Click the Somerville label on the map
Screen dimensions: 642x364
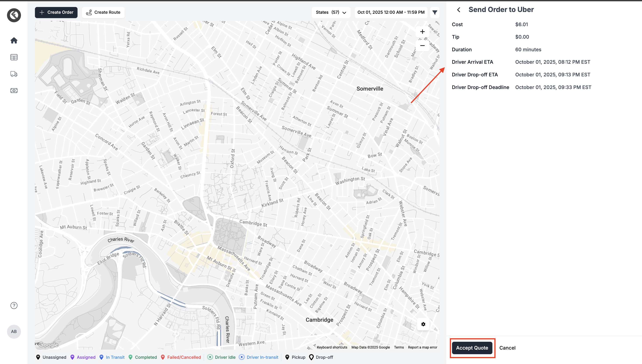(370, 89)
